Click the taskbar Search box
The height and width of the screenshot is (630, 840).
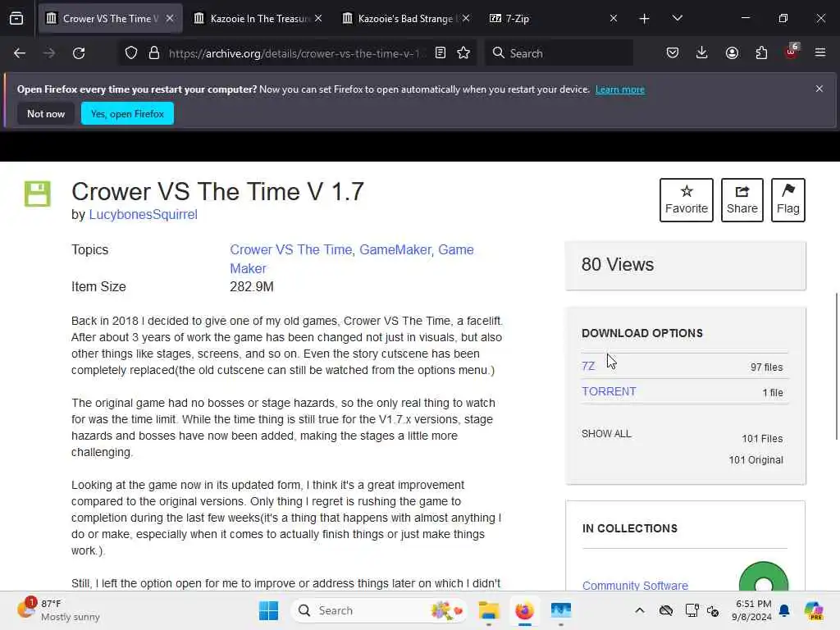point(378,610)
